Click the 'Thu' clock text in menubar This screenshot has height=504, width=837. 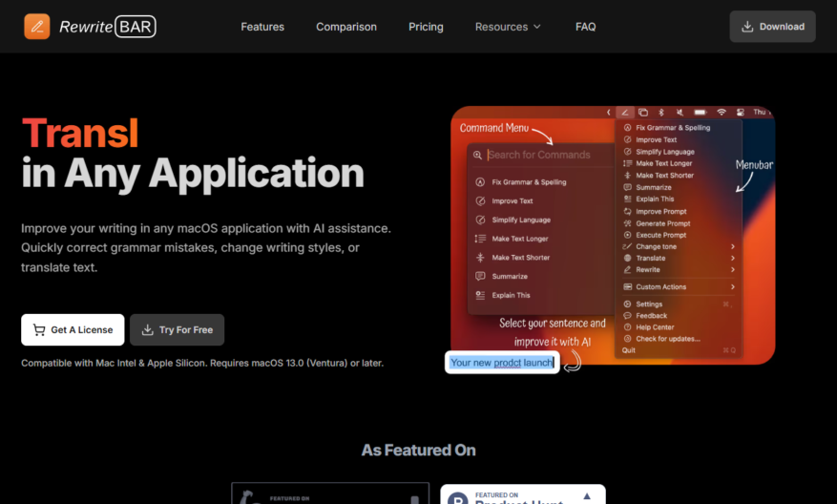pos(761,112)
